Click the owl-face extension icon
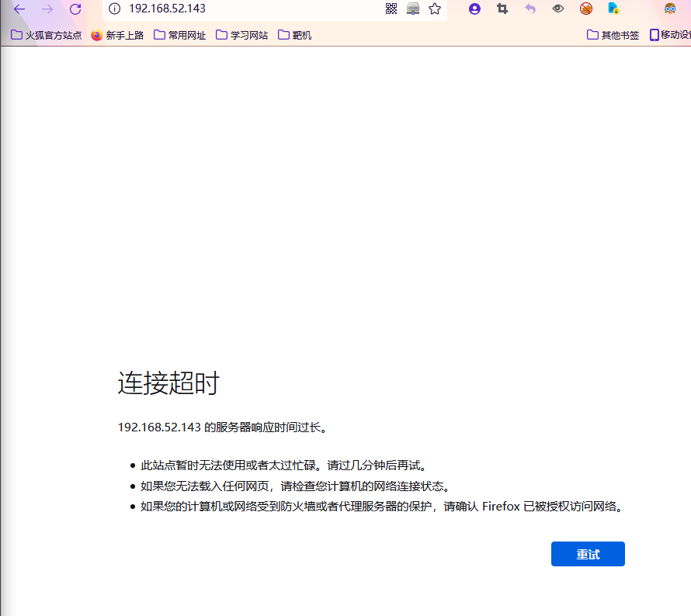 (670, 9)
